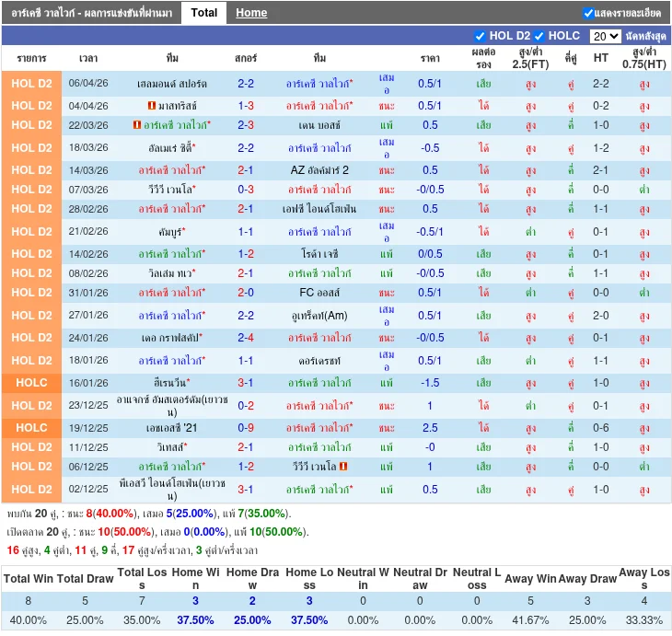Toggle the แสดงรายละเอียด checkbox
This screenshot has width=672, height=636.
[x=589, y=13]
